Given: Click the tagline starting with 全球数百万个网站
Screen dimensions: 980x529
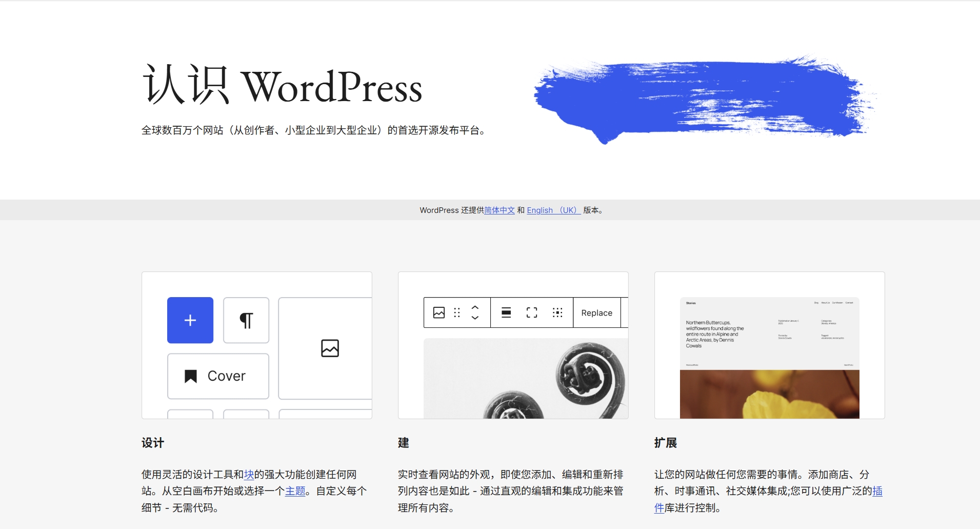Looking at the screenshot, I should [313, 130].
